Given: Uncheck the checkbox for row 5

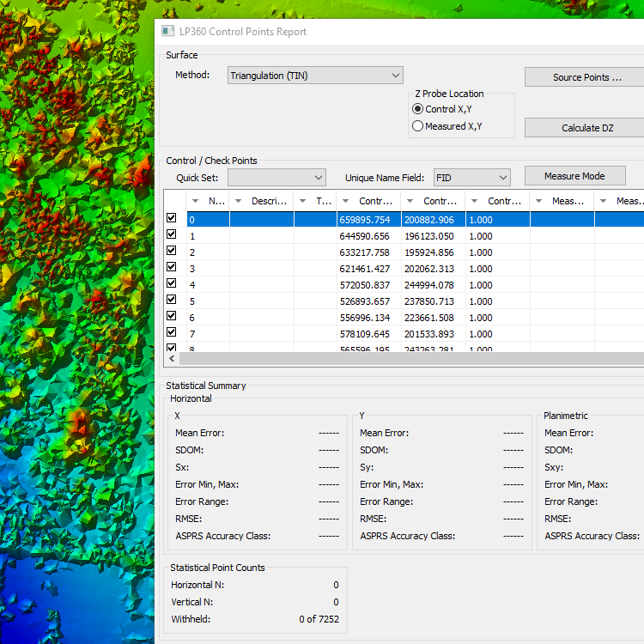Looking at the screenshot, I should coord(171,300).
